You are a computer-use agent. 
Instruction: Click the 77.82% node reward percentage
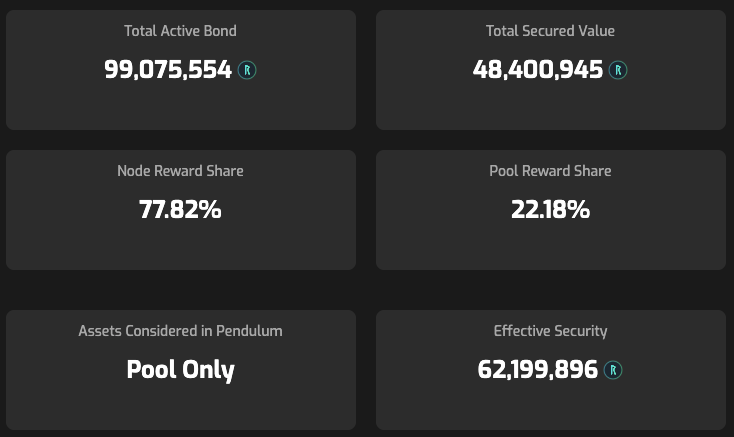coord(180,209)
